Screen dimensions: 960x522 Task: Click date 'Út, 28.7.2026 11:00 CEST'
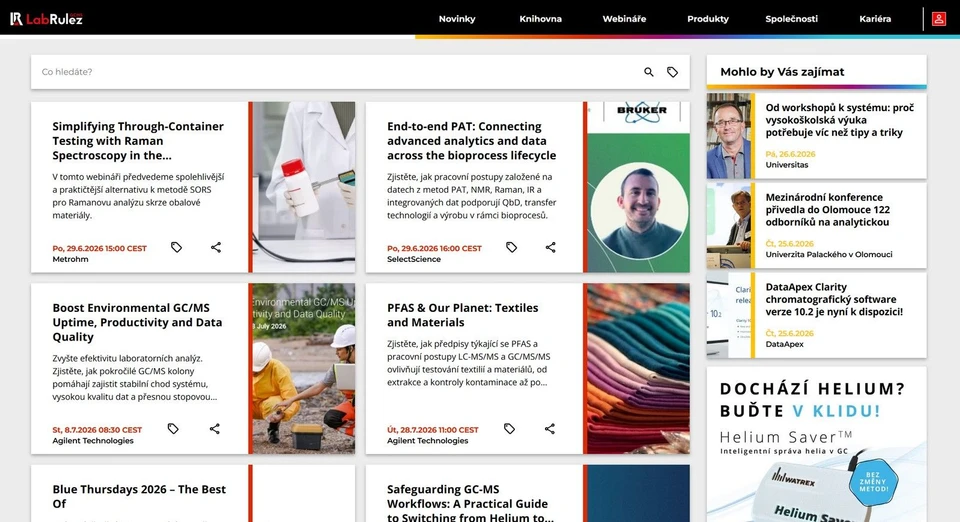pyautogui.click(x=433, y=430)
